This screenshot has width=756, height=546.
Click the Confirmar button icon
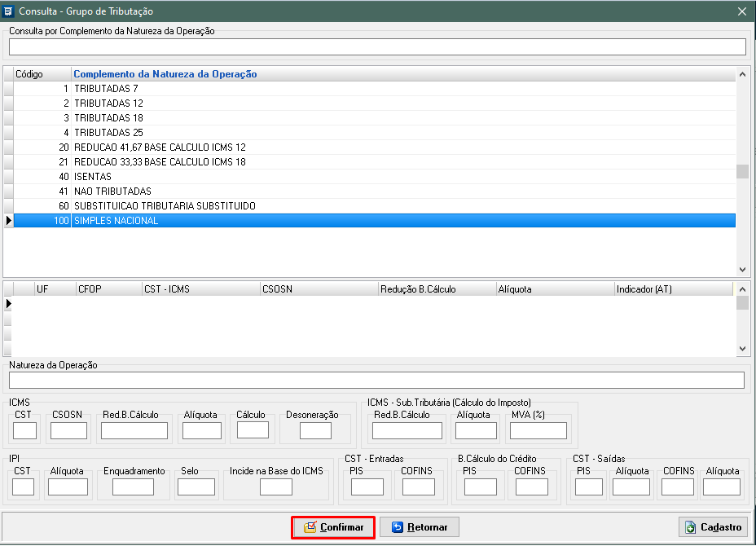(310, 527)
